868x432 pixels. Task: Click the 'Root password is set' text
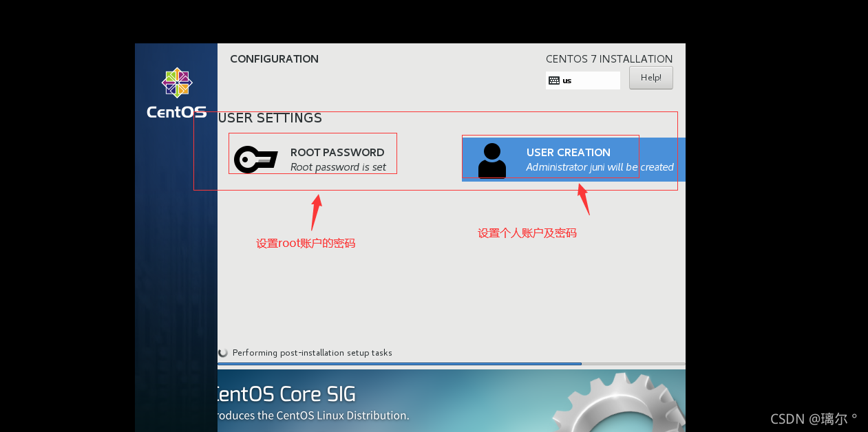pyautogui.click(x=338, y=167)
